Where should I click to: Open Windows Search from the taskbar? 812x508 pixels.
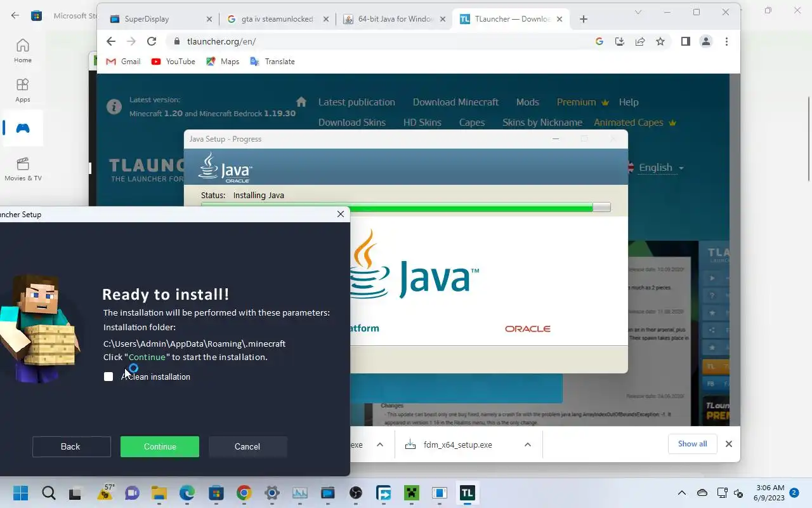click(x=49, y=493)
